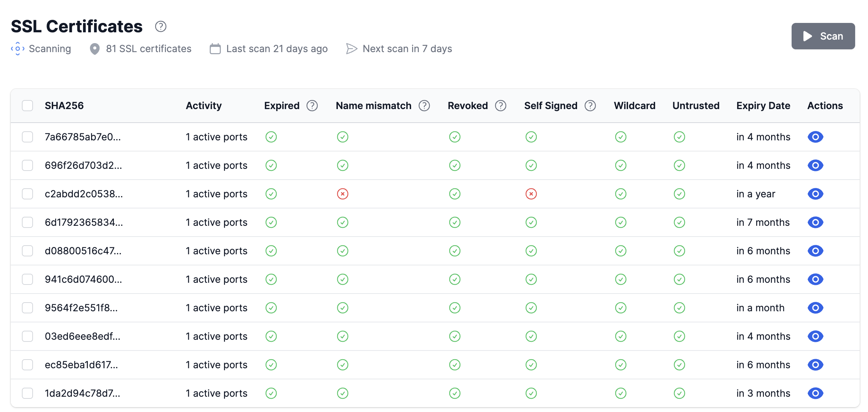Open eye icon for certificate c2abdd2c0538
The image size is (868, 412).
click(x=815, y=194)
